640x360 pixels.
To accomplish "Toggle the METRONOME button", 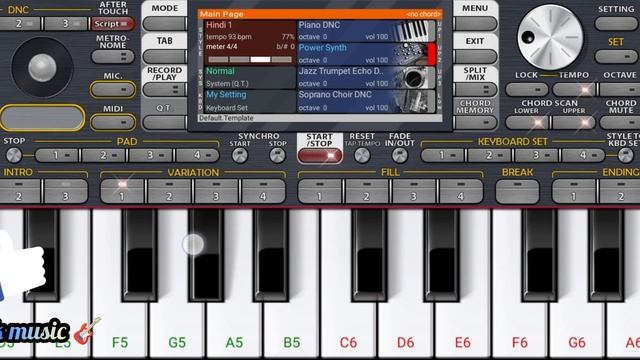I will (x=113, y=57).
